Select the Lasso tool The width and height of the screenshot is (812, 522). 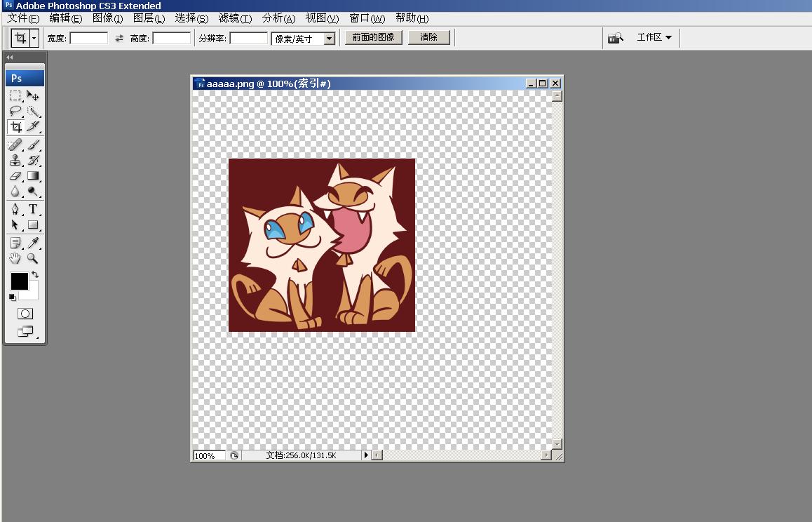click(x=15, y=111)
